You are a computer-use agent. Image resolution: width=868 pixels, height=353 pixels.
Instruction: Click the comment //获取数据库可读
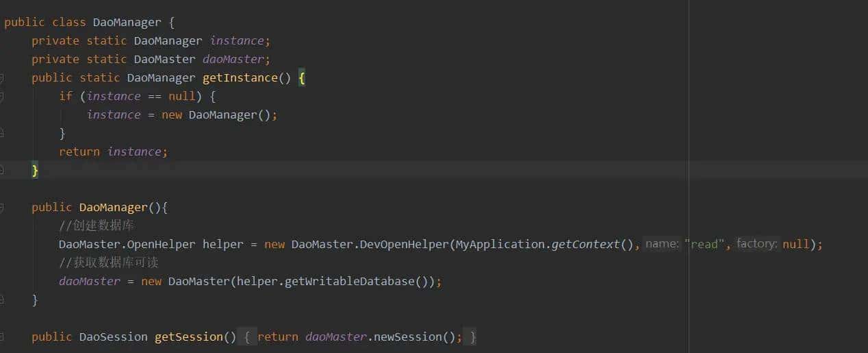click(109, 263)
